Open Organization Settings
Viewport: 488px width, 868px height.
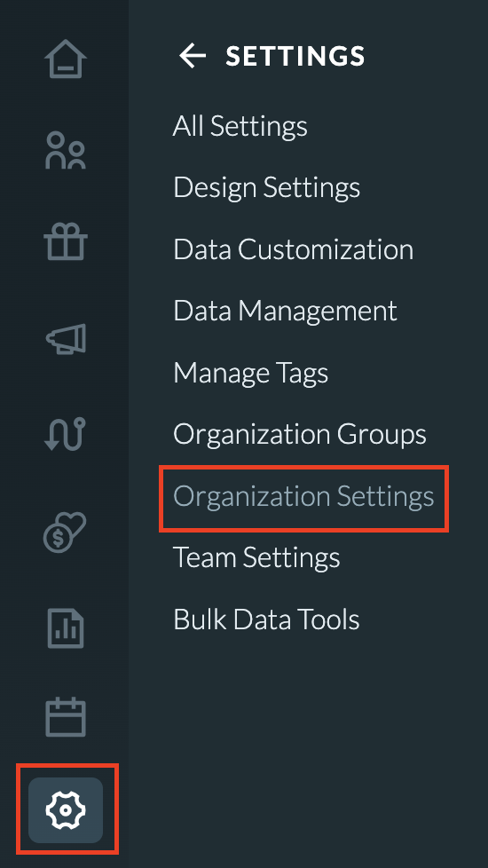[303, 496]
